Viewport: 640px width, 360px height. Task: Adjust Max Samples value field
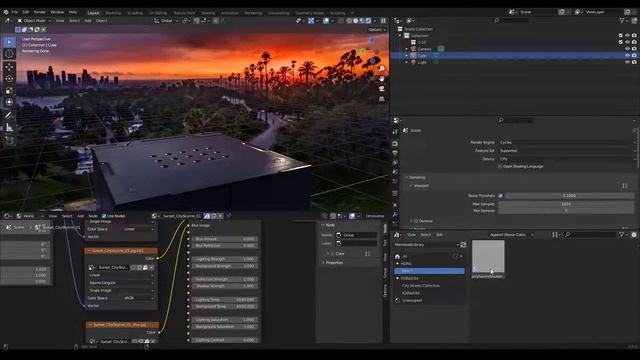click(566, 204)
